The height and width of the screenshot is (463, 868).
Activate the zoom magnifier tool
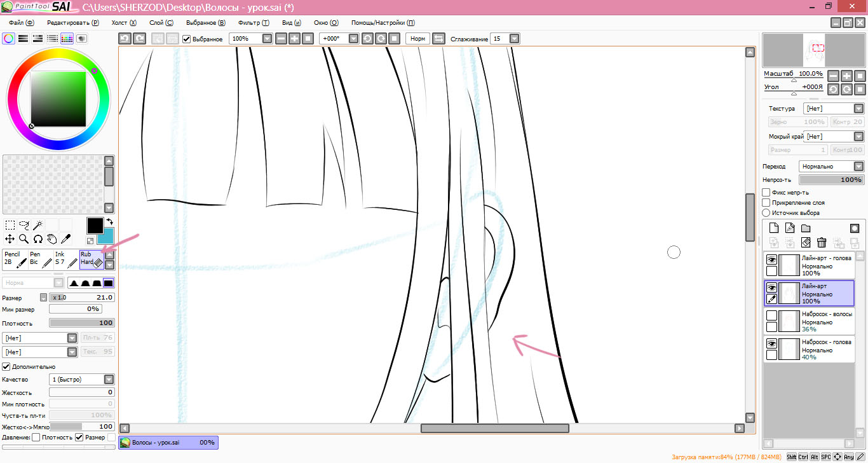click(24, 239)
